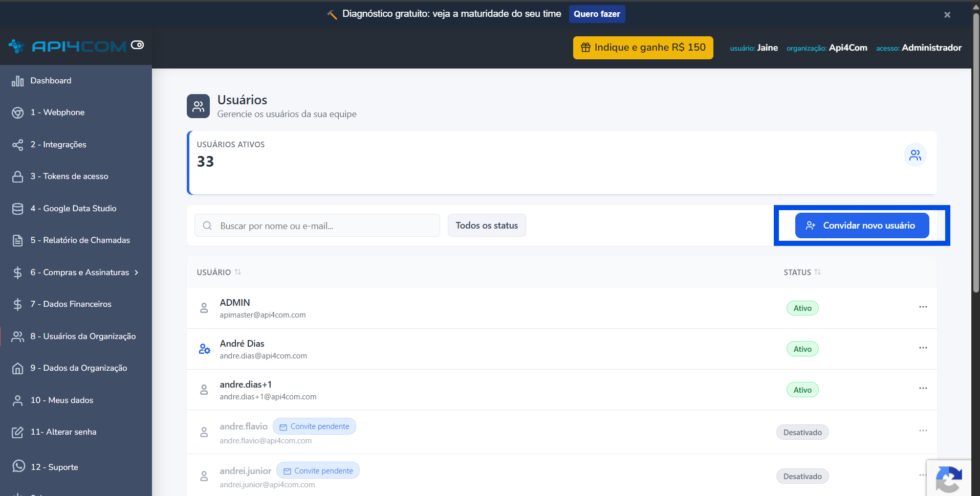
Task: Open Dashboard from the bar chart icon
Action: pos(18,81)
